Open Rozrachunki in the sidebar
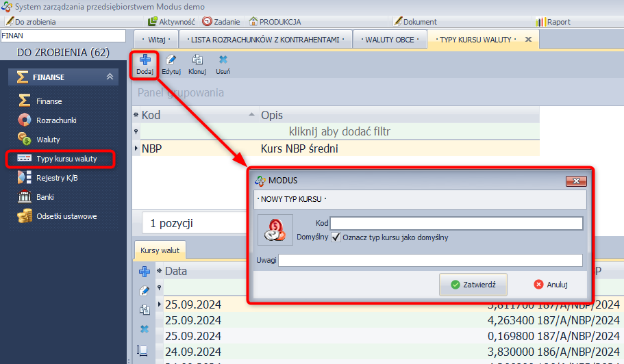This screenshot has width=624, height=364. click(56, 120)
